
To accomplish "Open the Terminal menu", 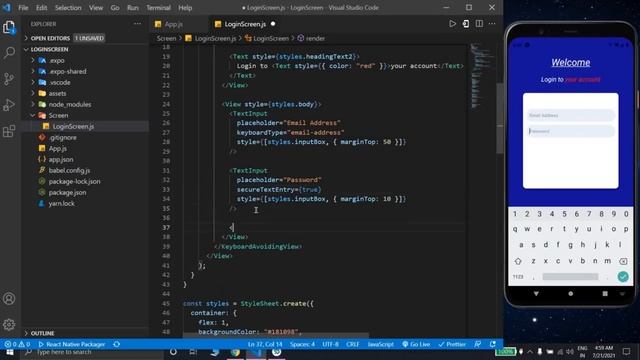I will pos(158,7).
